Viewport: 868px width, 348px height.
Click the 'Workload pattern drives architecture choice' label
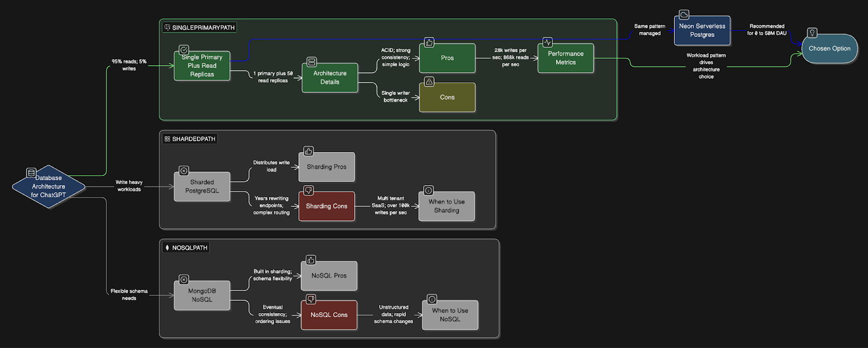tap(706, 66)
